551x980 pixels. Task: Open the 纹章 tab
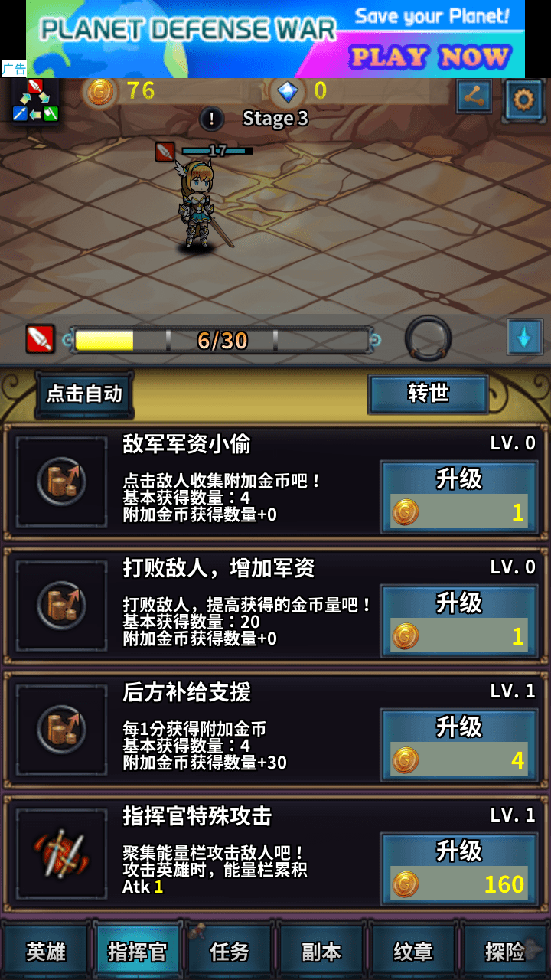tap(413, 952)
